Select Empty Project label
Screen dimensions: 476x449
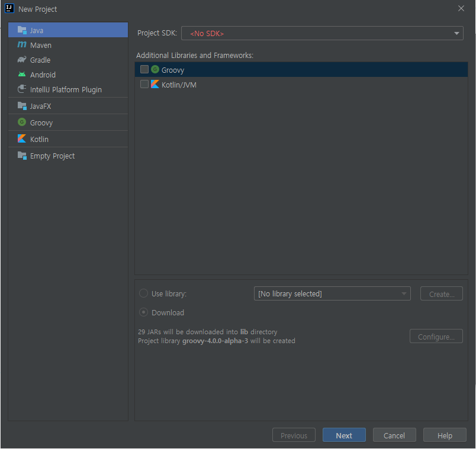click(x=52, y=156)
